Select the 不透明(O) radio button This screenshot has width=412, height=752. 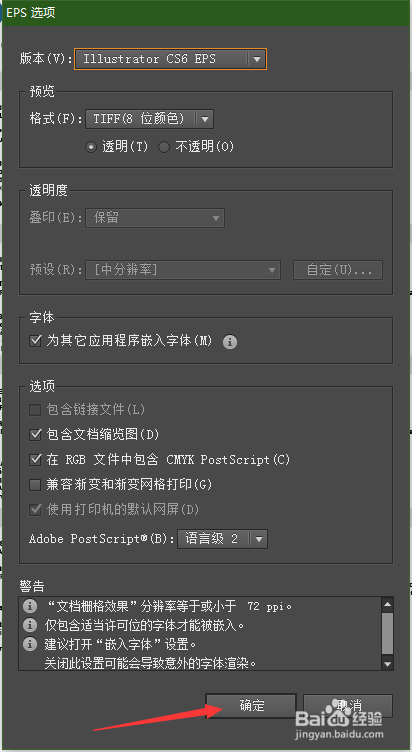point(164,147)
